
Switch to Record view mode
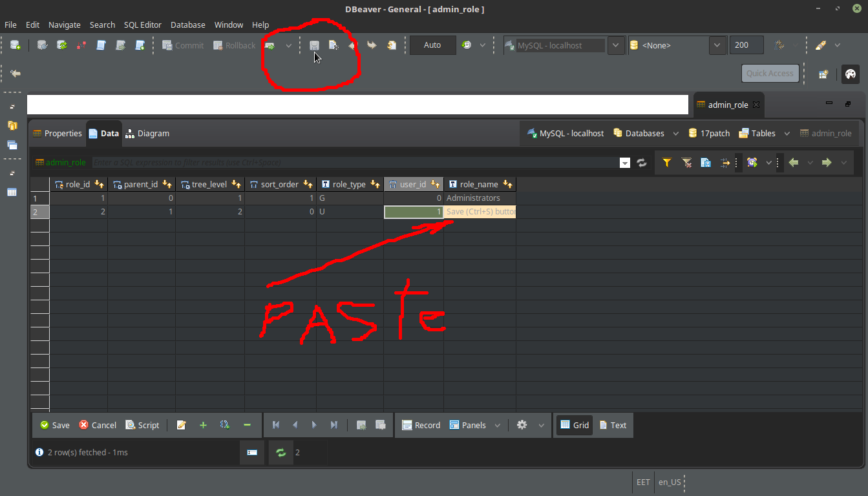coord(421,425)
